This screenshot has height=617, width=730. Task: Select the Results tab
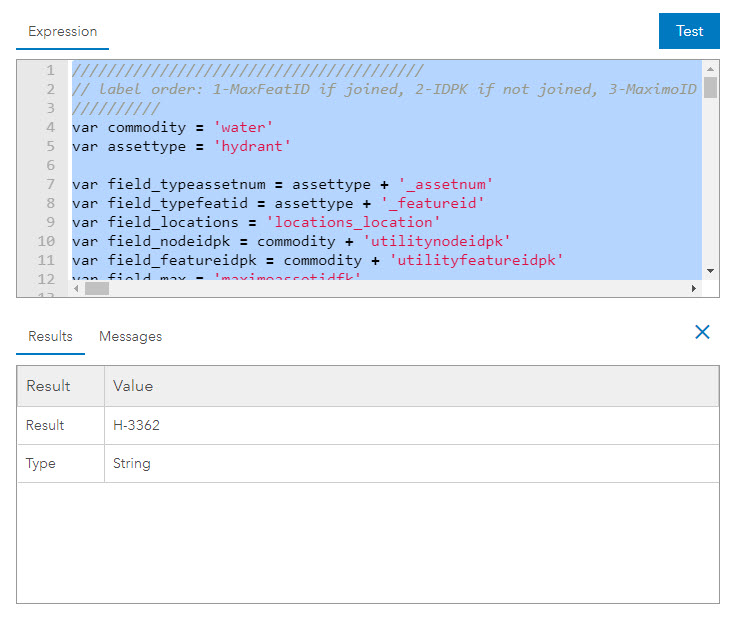(50, 336)
